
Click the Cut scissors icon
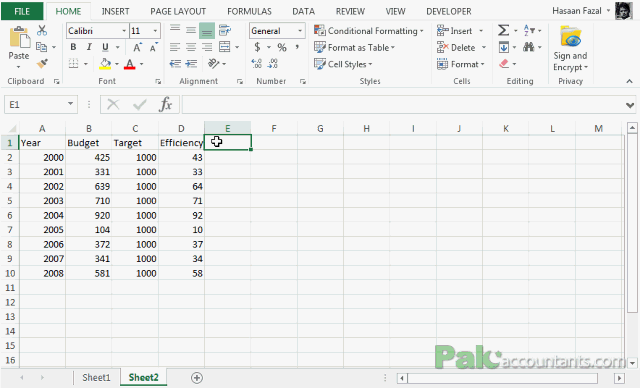(x=42, y=31)
